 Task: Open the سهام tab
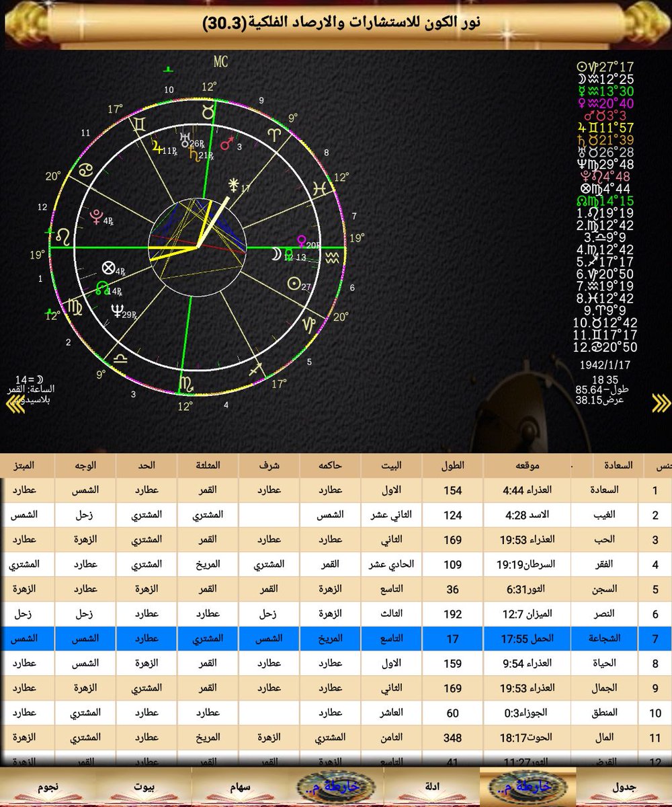pyautogui.click(x=240, y=786)
